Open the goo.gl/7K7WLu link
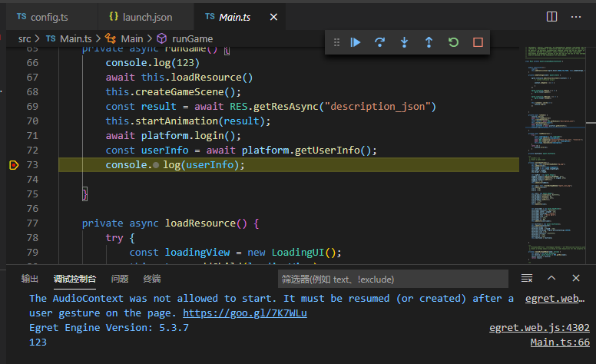 [x=245, y=313]
